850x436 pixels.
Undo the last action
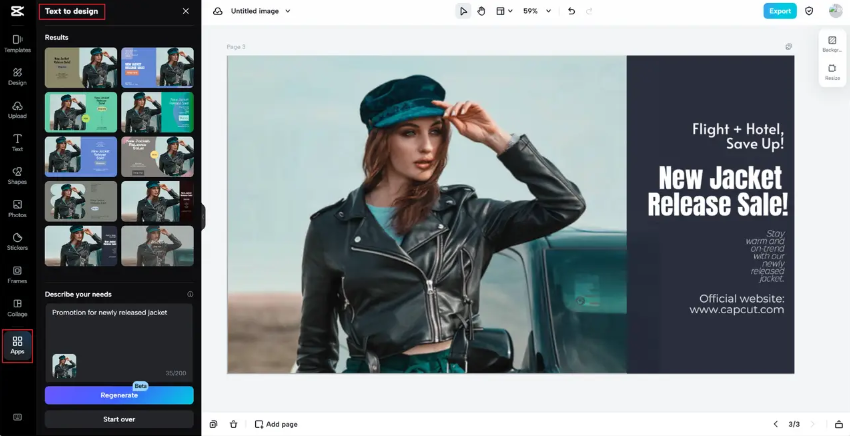(x=571, y=11)
